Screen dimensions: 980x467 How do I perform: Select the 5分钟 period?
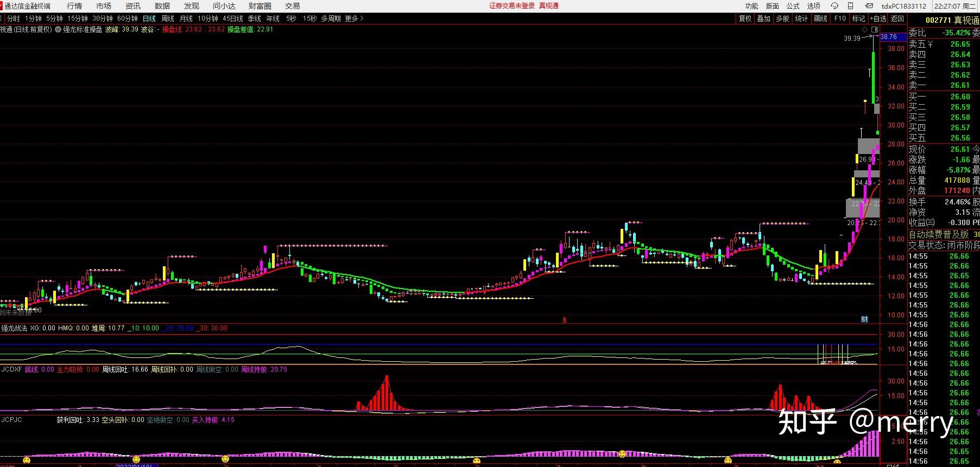(x=54, y=18)
